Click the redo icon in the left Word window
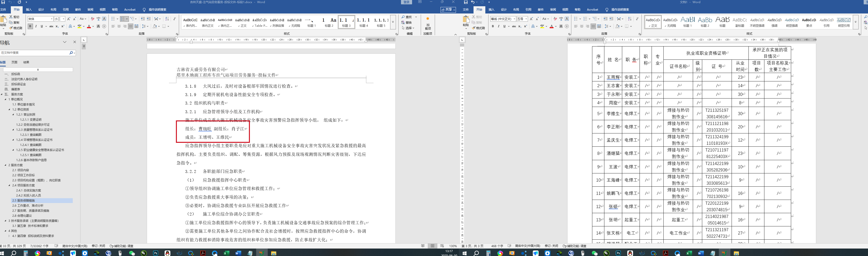868x256 pixels. coord(19,2)
